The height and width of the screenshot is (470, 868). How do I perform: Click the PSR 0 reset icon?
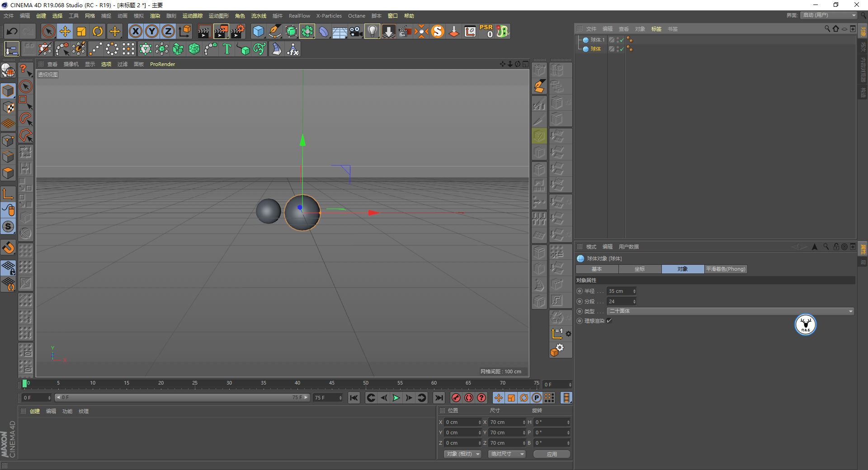(486, 31)
